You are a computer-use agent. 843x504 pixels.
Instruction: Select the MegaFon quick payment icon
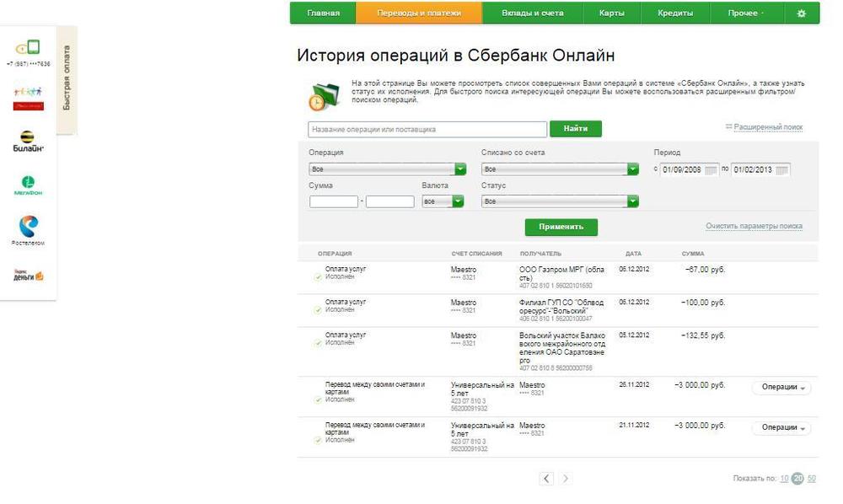coord(28,185)
